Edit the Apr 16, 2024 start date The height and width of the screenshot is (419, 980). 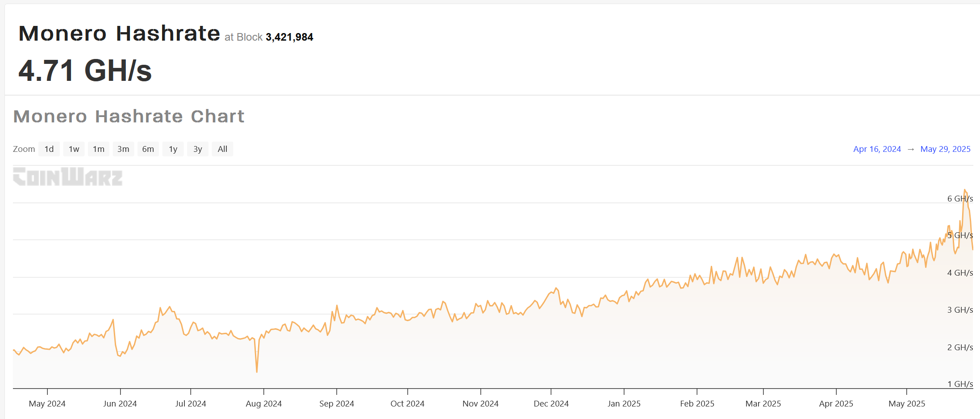tap(877, 149)
